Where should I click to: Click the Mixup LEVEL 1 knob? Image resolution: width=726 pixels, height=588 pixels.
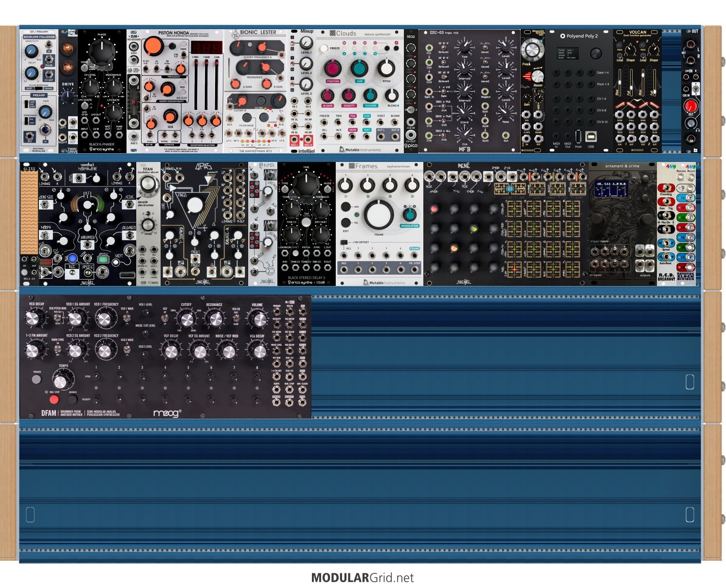tap(306, 43)
